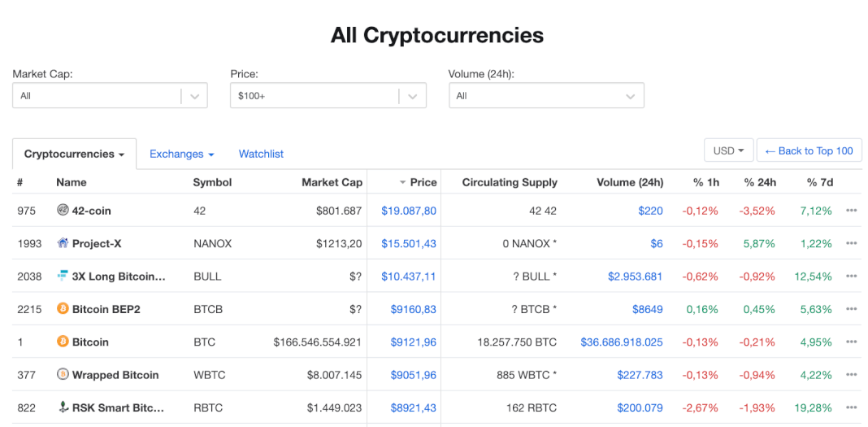Click the $8921,43 price link
The image size is (868, 427).
tap(414, 407)
